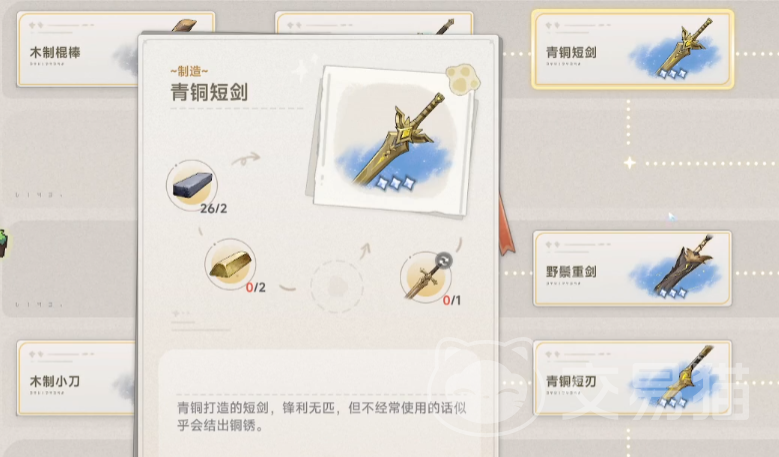Open the 木制棍棒 recipe card
The image size is (779, 457).
tap(78, 49)
